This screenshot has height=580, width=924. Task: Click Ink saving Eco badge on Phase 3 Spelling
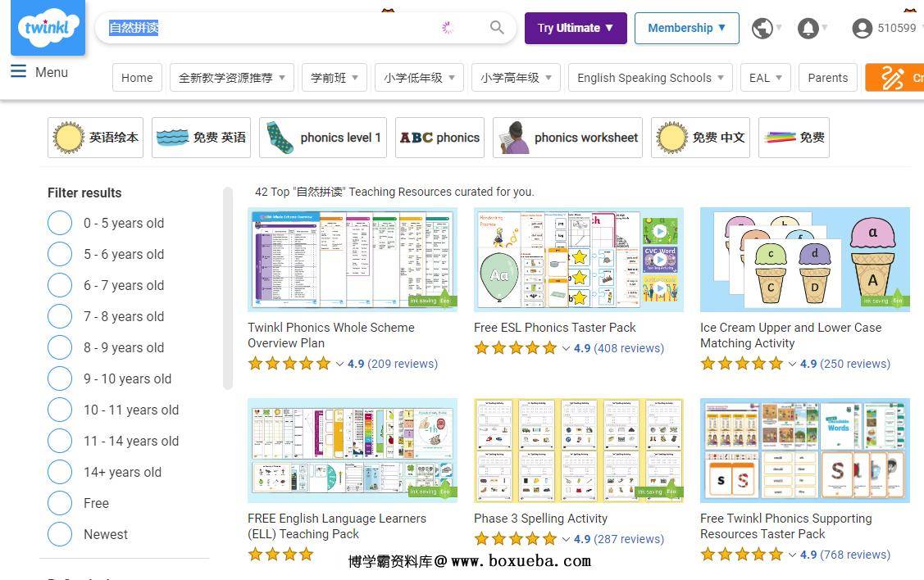tap(658, 491)
